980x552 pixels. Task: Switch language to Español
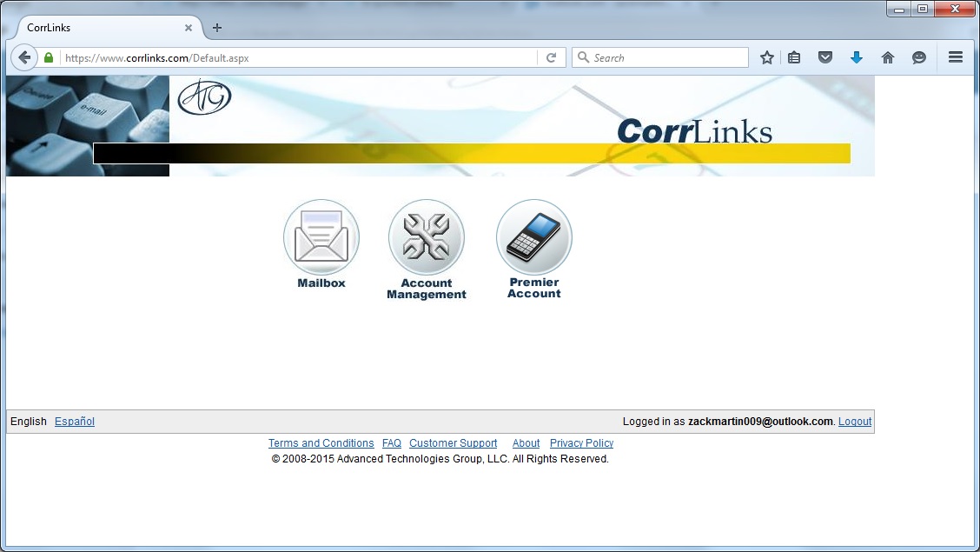[75, 422]
